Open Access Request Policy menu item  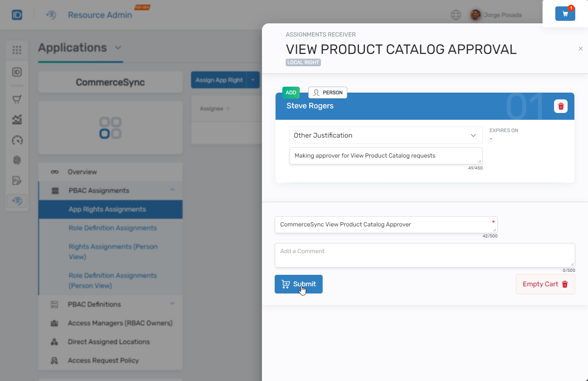[104, 360]
